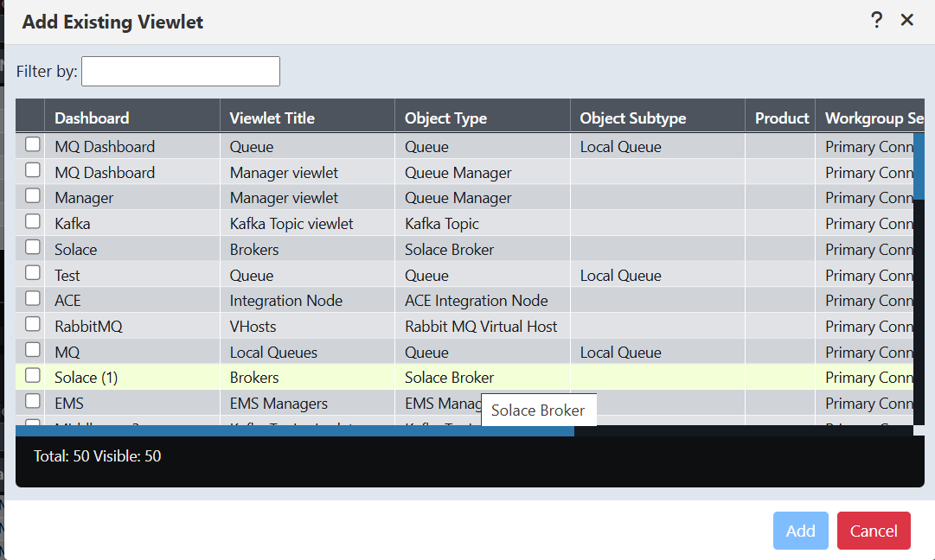Focus the Filter by input field
Screen dimensions: 935x560
[181, 71]
